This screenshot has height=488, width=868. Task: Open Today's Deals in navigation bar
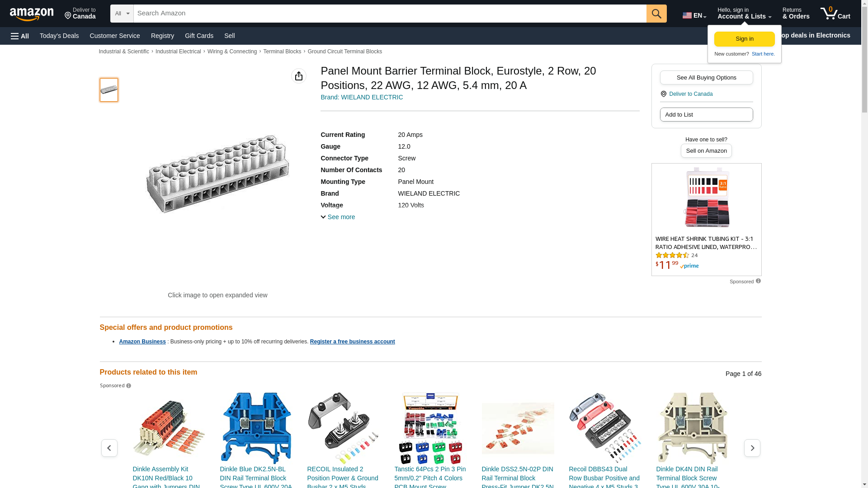tap(59, 36)
